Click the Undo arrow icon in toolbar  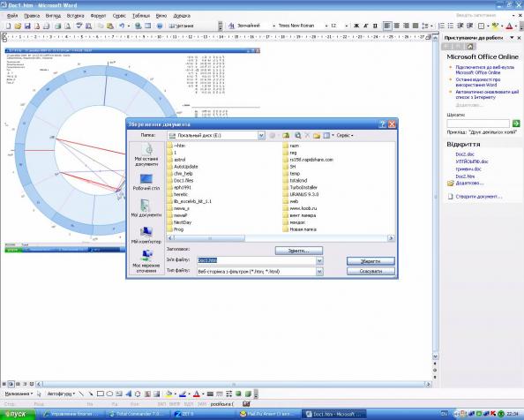coord(122,26)
